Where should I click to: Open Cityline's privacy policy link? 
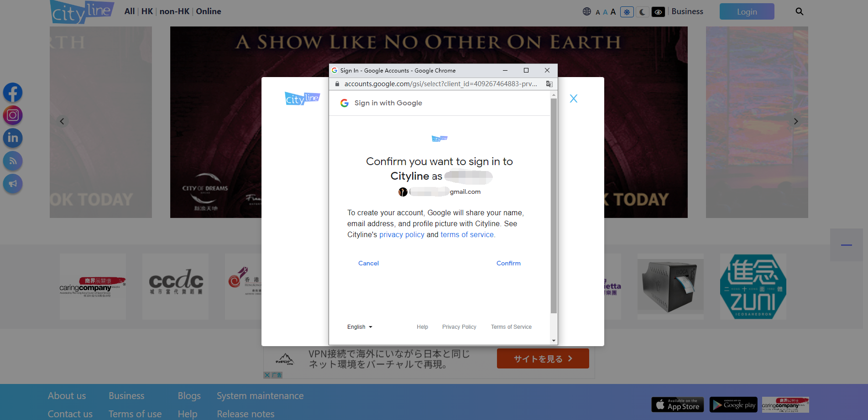pyautogui.click(x=402, y=235)
